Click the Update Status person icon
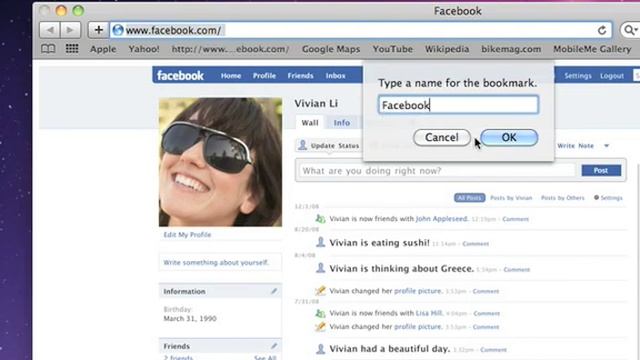640x360 pixels. [302, 145]
